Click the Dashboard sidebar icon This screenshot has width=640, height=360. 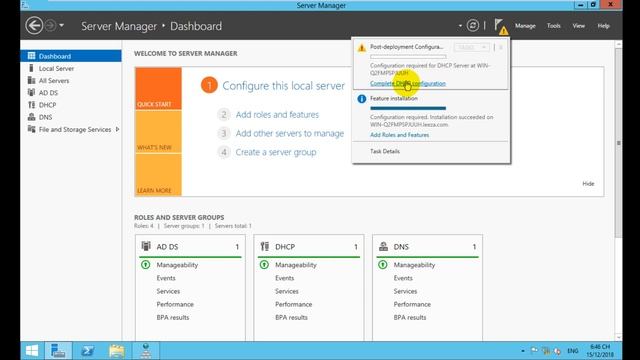point(31,56)
